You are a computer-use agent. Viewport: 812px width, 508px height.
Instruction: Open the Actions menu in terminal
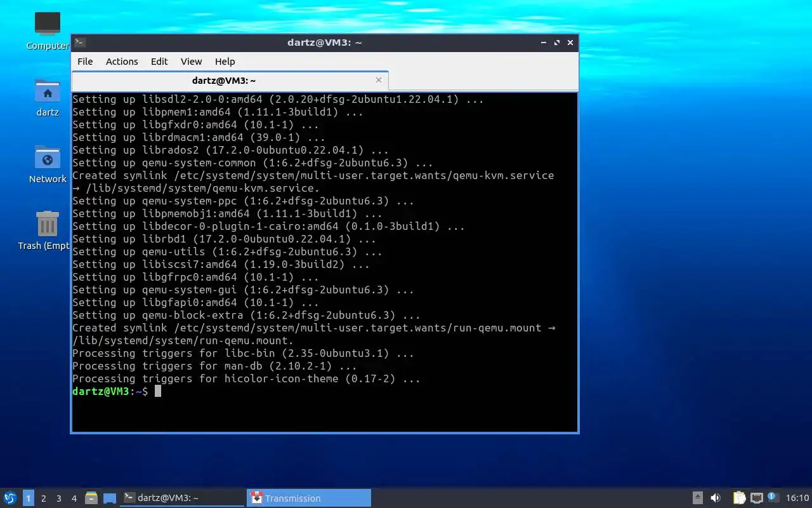pyautogui.click(x=122, y=62)
